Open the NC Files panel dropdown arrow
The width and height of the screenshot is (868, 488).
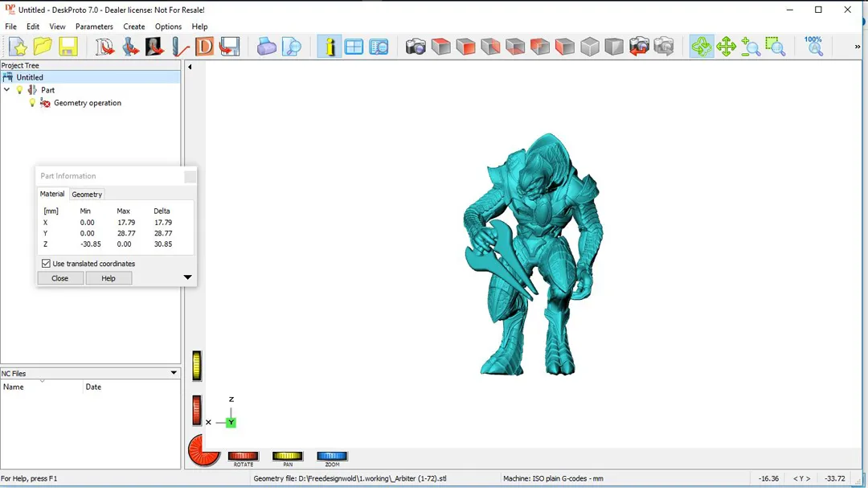[x=174, y=373]
